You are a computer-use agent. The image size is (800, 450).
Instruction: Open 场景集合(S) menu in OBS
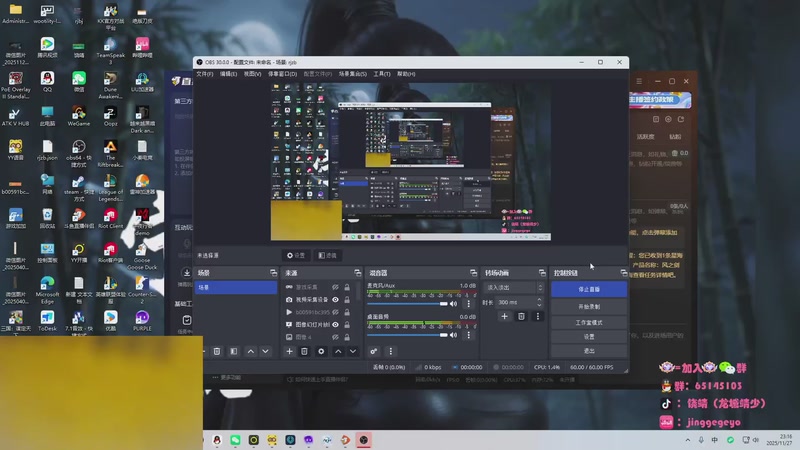click(353, 74)
